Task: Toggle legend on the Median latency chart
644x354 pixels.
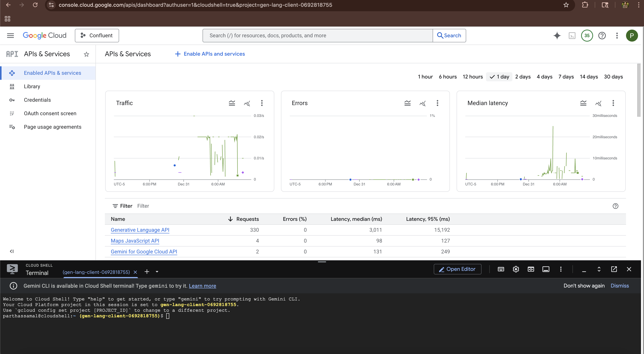Action: point(583,103)
